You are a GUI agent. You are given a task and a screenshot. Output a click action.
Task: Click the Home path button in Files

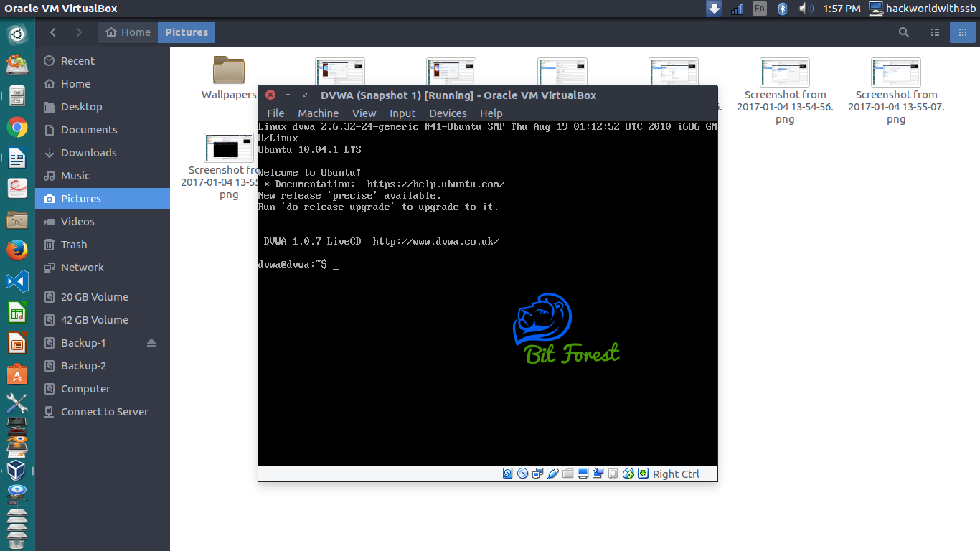tap(128, 32)
